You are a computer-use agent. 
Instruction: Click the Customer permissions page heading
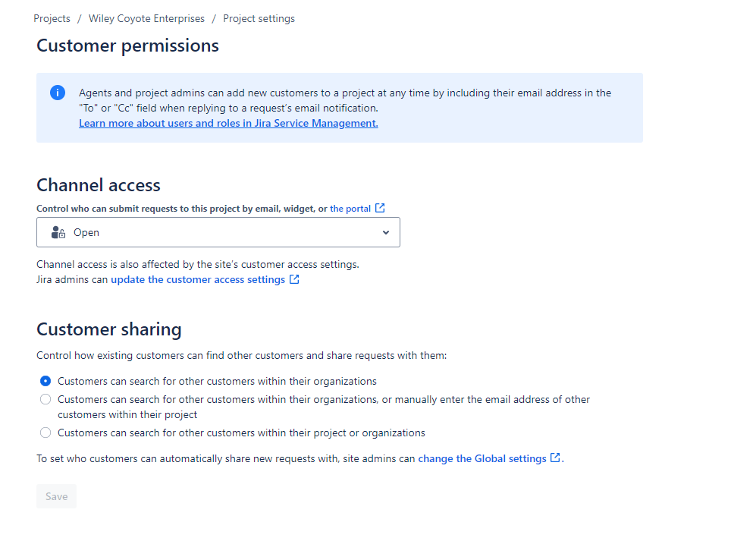pos(127,46)
